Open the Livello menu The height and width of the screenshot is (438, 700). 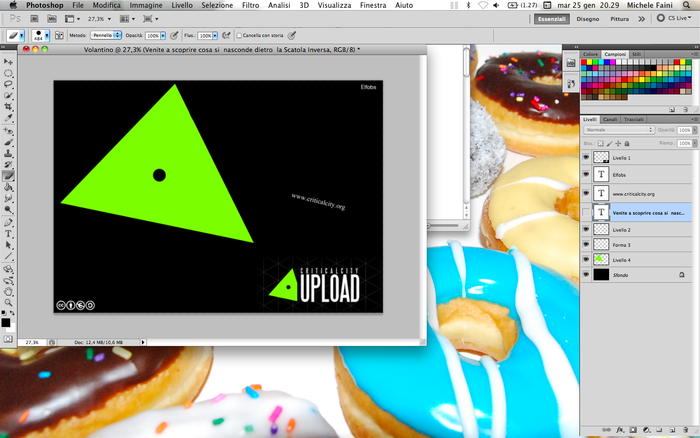pyautogui.click(x=182, y=5)
